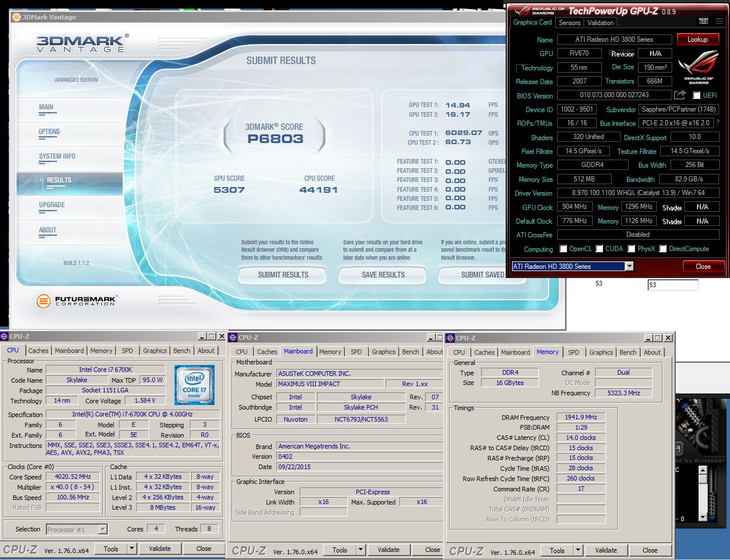
Task: Click Tools in the CPU-Z processor window
Action: pyautogui.click(x=111, y=549)
